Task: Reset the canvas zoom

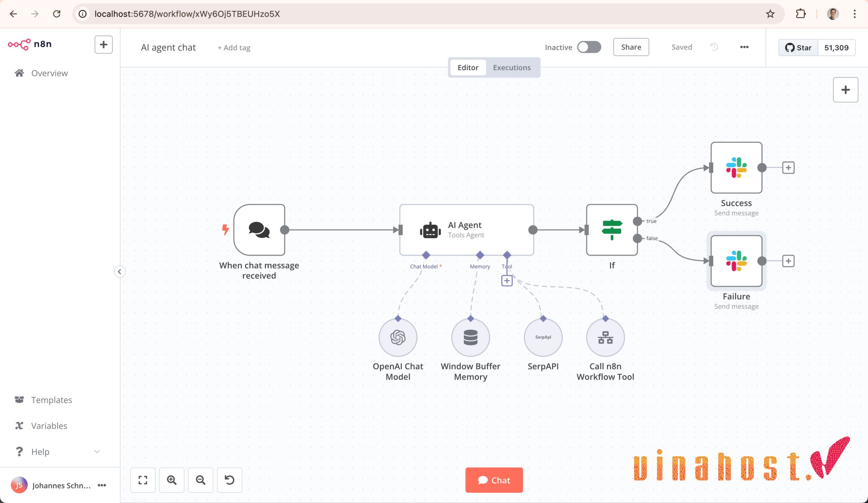Action: pos(230,480)
